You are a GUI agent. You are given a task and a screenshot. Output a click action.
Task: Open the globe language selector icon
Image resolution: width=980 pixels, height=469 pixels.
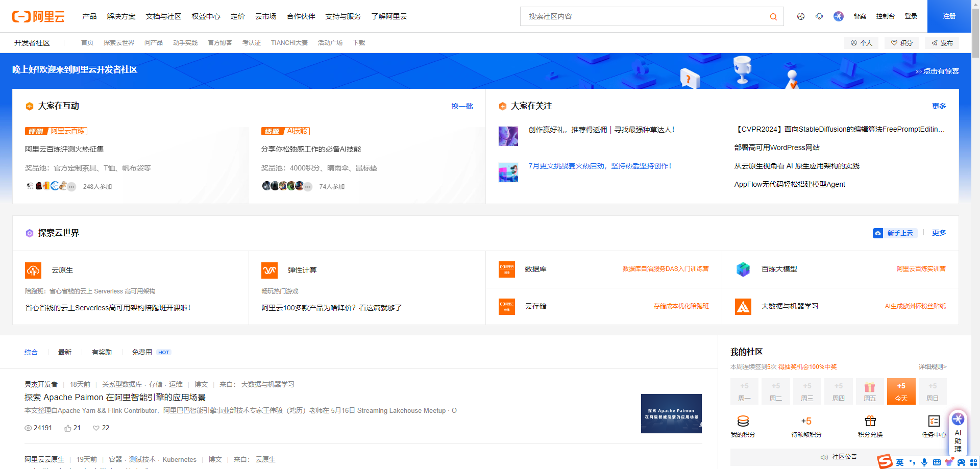[x=801, y=16]
